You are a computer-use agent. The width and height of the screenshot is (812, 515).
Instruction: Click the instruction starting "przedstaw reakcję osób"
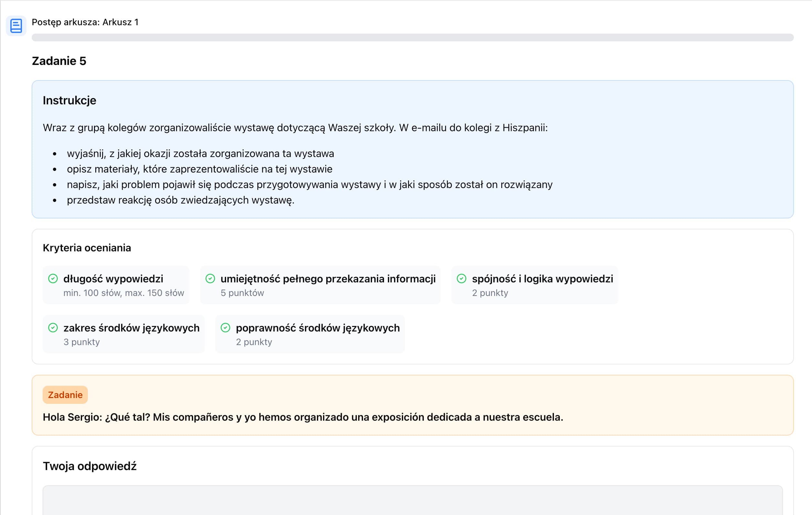[x=181, y=200]
